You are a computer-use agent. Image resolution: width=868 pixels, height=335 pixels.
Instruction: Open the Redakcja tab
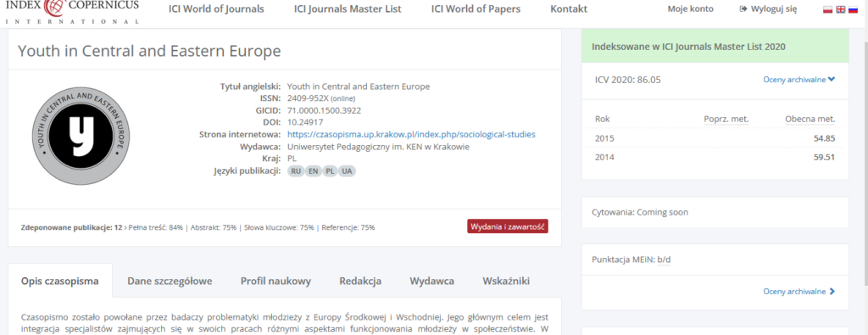[x=360, y=281]
